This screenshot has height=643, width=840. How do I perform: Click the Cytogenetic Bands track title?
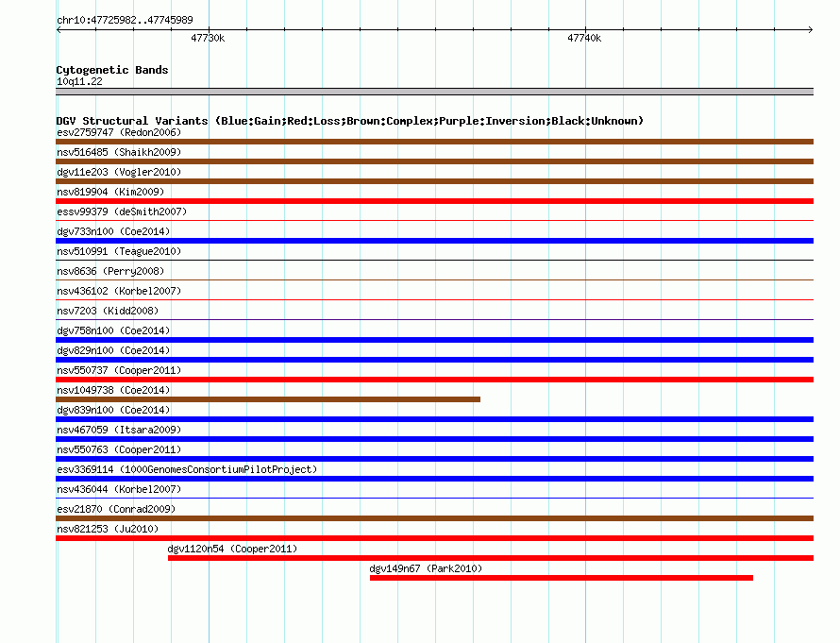point(112,70)
